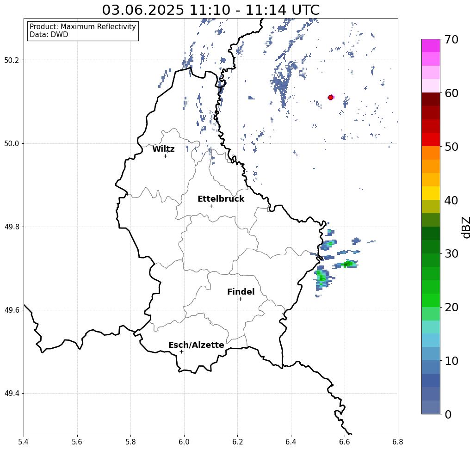Select the Esch/Alzette station label
Screen dimensions: 476x450
tap(196, 345)
